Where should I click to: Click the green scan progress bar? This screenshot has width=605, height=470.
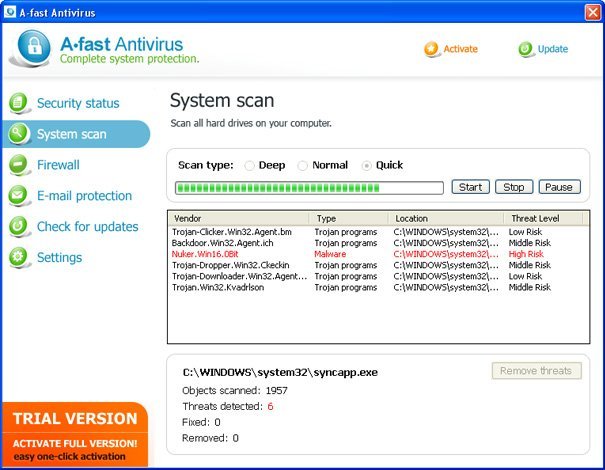click(x=309, y=187)
